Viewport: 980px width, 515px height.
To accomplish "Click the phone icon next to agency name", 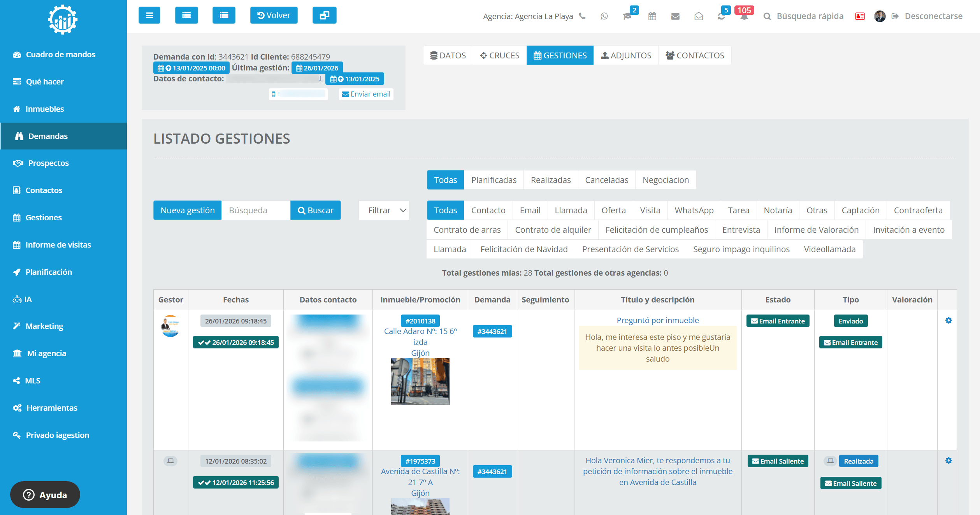I will pyautogui.click(x=582, y=16).
